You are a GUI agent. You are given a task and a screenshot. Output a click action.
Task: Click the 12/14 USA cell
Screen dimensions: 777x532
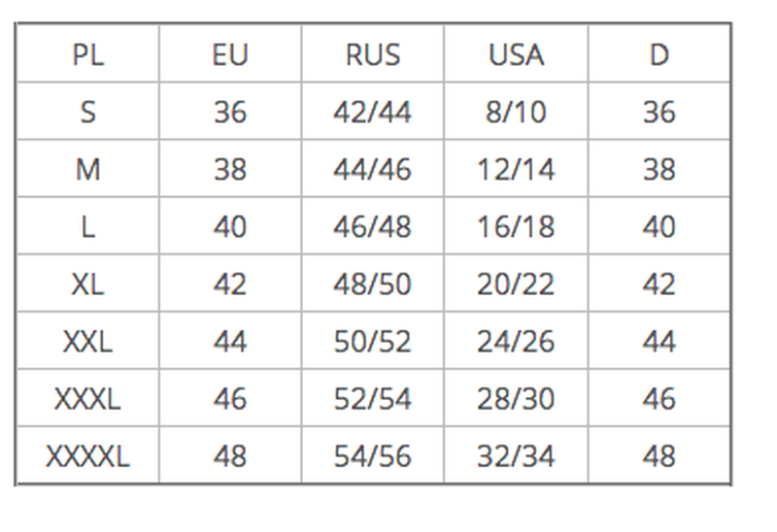516,169
